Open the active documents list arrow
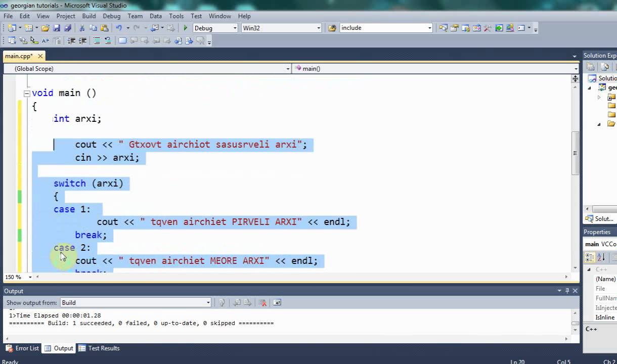This screenshot has height=364, width=617. 575,56
